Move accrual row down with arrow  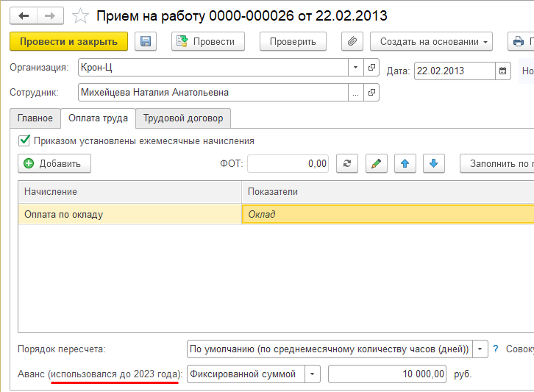click(432, 163)
